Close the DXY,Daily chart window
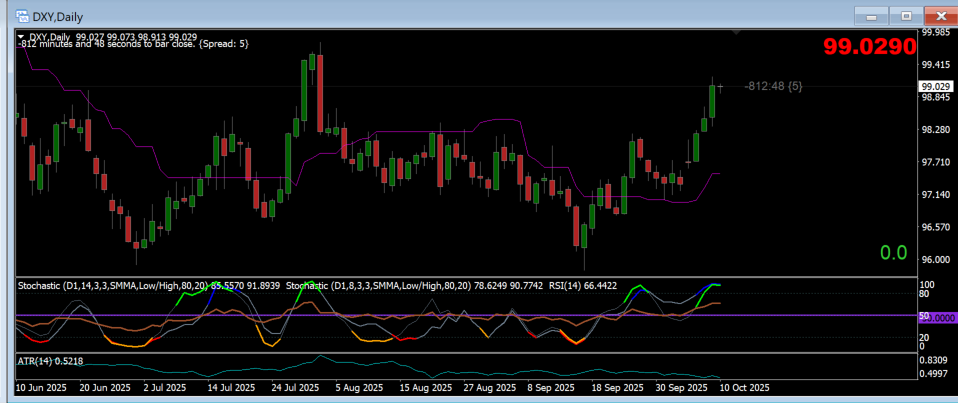Screen dimensions: 958x403 [x=939, y=15]
